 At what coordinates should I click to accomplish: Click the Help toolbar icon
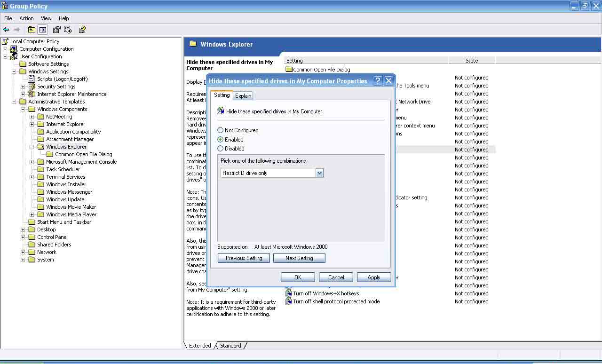82,30
